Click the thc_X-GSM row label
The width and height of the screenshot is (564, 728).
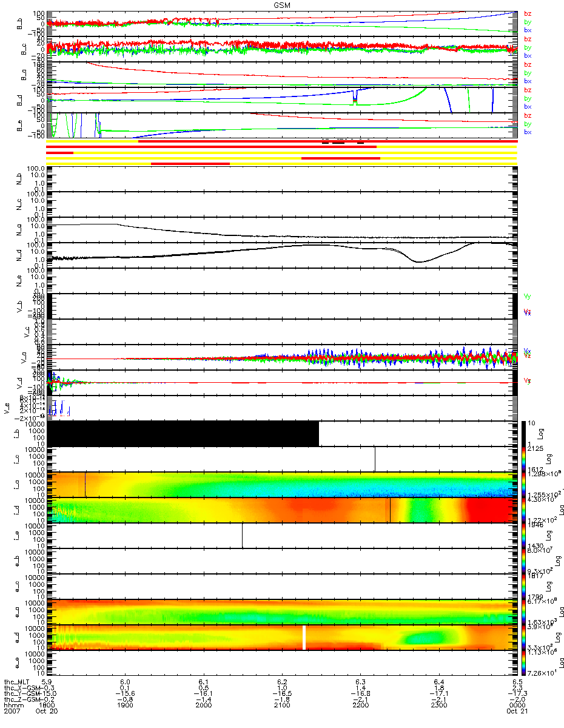tap(22, 689)
